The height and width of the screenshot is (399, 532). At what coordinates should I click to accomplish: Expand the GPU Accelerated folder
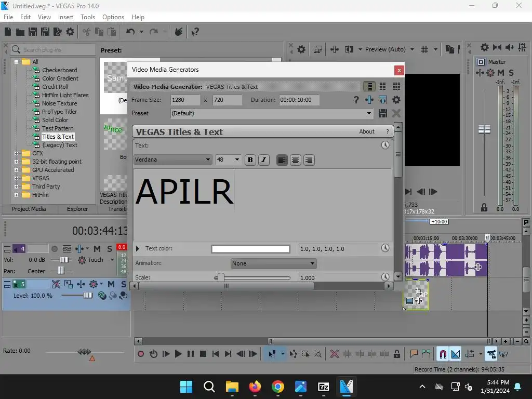tap(16, 170)
